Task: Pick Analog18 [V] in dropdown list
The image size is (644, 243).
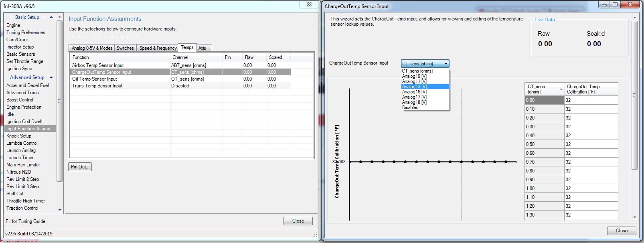Action: coord(425,102)
